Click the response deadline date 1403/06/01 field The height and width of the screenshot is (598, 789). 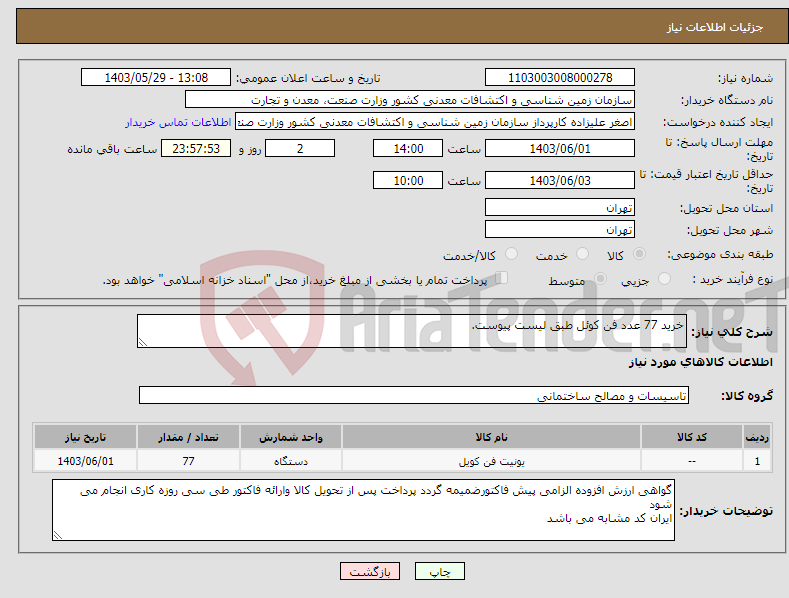click(560, 148)
